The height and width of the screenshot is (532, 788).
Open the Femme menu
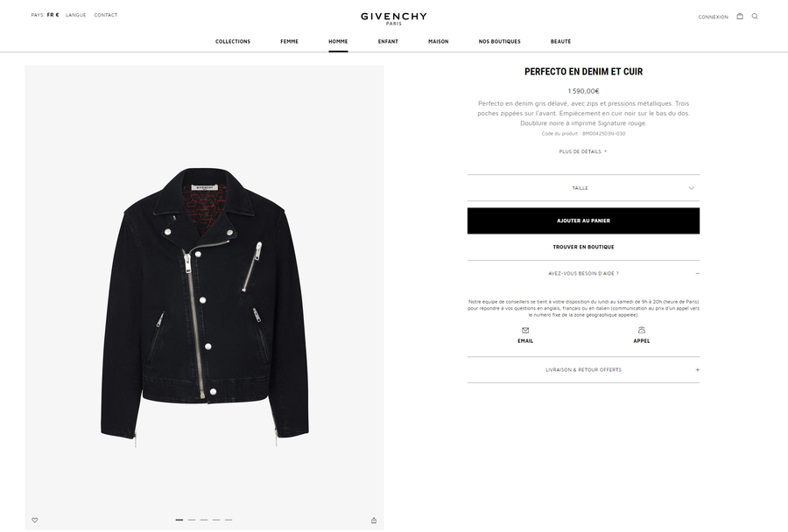[x=290, y=41]
